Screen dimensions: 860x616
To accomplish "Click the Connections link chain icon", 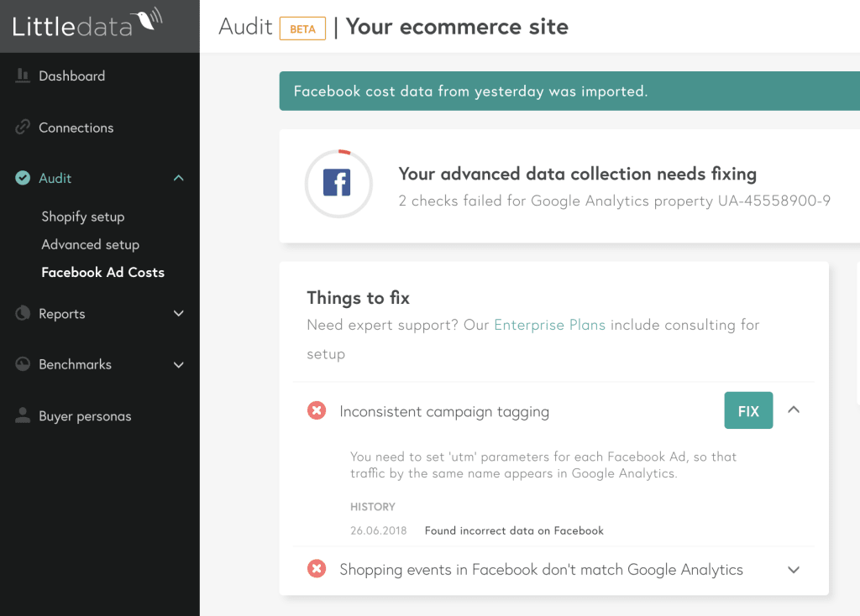I will (23, 128).
